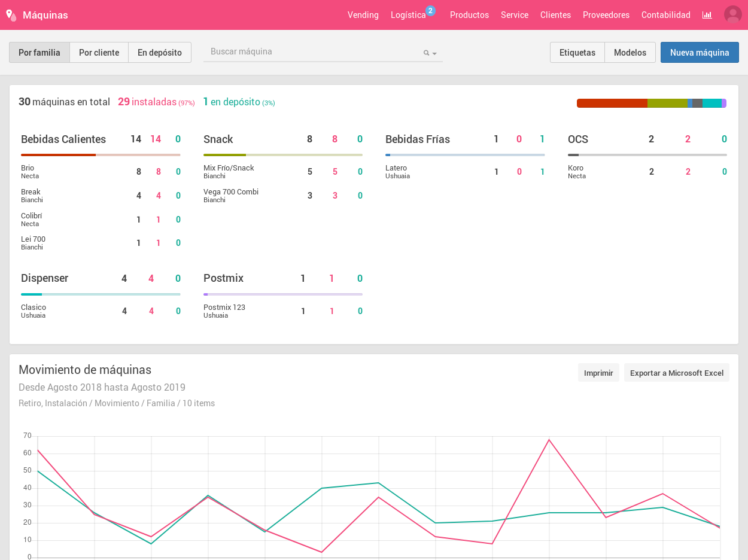This screenshot has width=748, height=560.
Task: Expand the search options dropdown arrow
Action: coord(435,53)
